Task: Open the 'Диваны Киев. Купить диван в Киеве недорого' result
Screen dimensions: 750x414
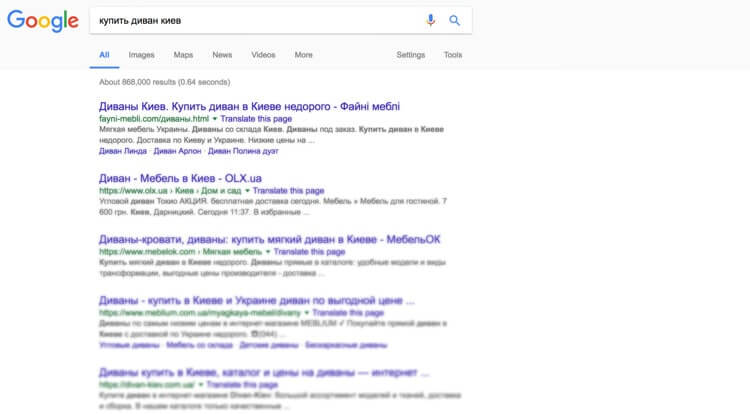Action: click(249, 106)
